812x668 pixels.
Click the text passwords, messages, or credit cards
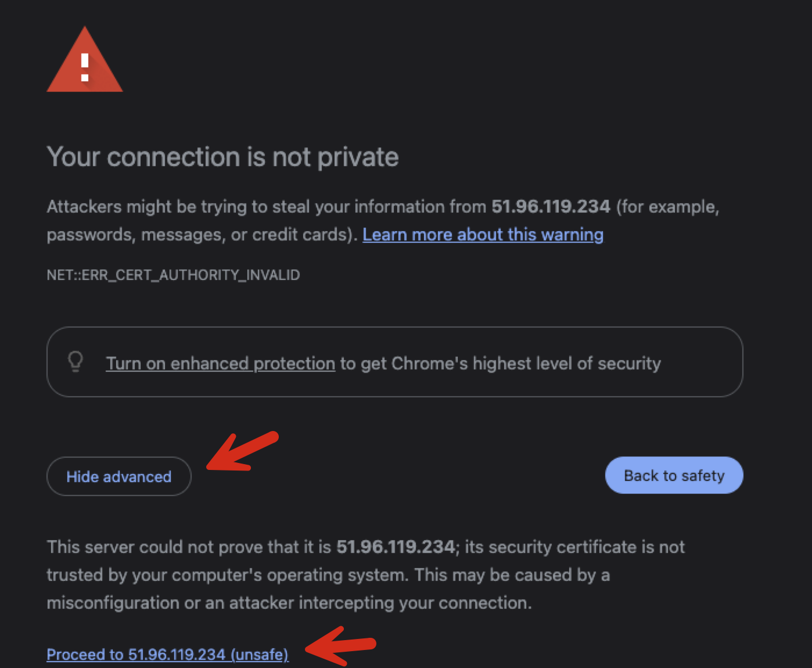coord(200,235)
